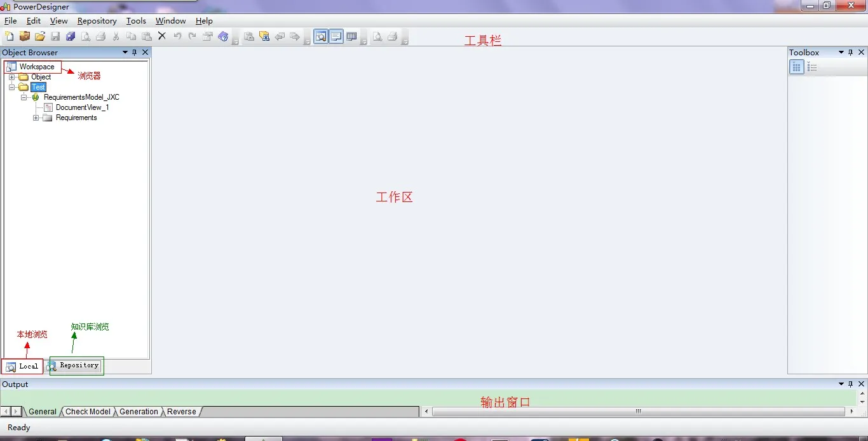Click the Save All icon

(x=71, y=36)
